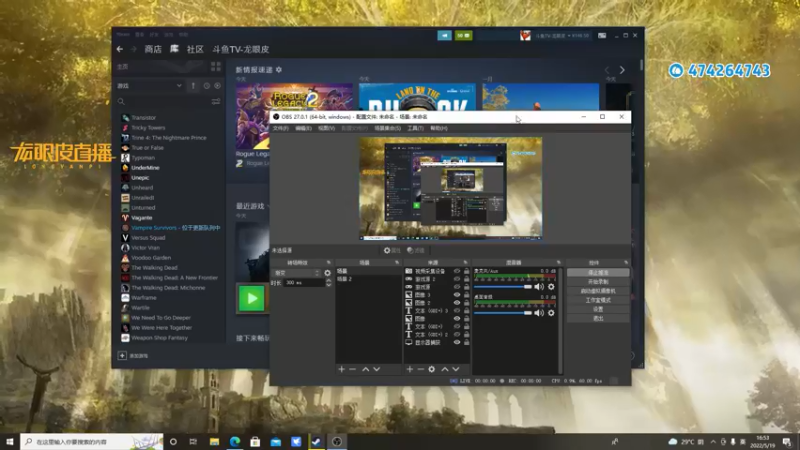Viewport: 800px width, 450px height.
Task: Hide the 显示器捕获 source
Action: coord(457,342)
